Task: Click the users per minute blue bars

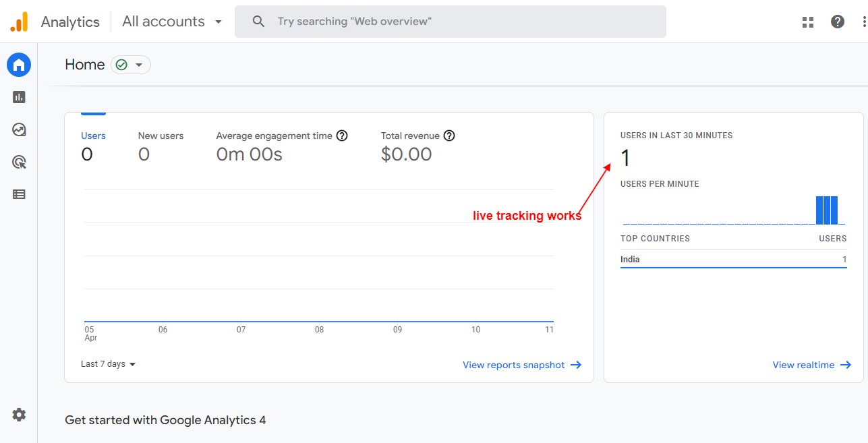Action: click(827, 210)
